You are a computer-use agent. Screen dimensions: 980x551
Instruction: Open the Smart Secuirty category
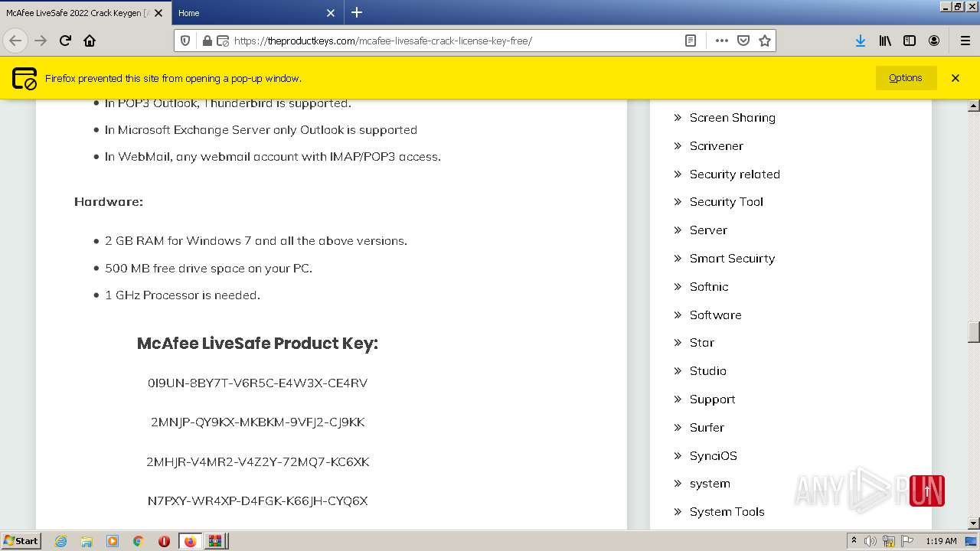(732, 259)
